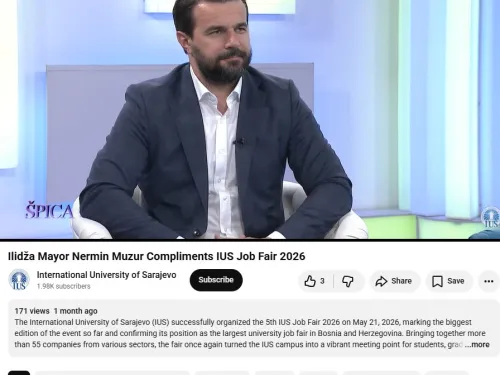This screenshot has width=500, height=375.
Task: Click the Save label text
Action: [x=456, y=281]
